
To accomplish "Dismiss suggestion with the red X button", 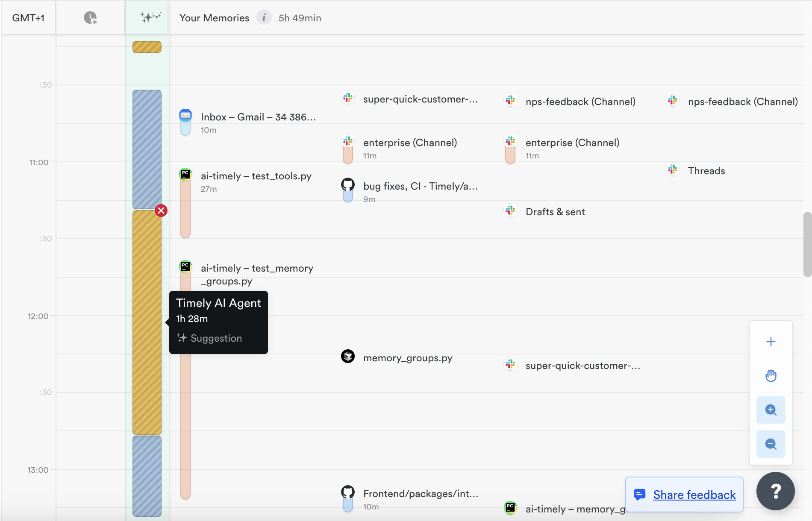I will pos(161,211).
